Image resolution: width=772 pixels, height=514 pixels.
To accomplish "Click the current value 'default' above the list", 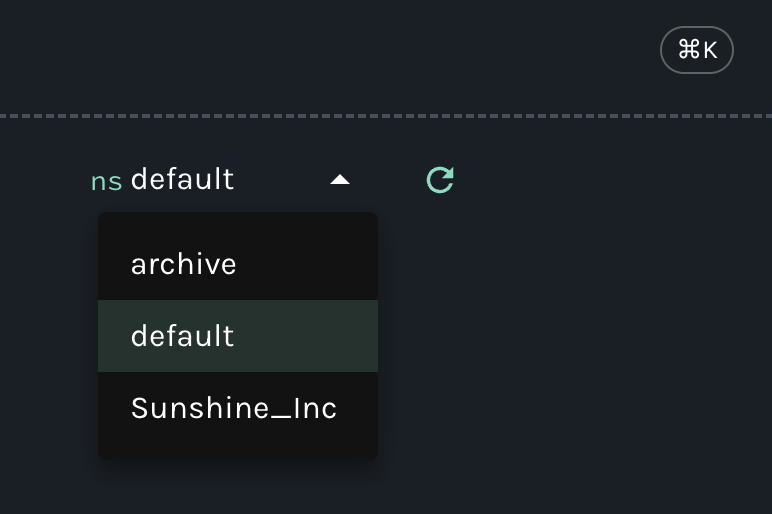I will (x=182, y=180).
